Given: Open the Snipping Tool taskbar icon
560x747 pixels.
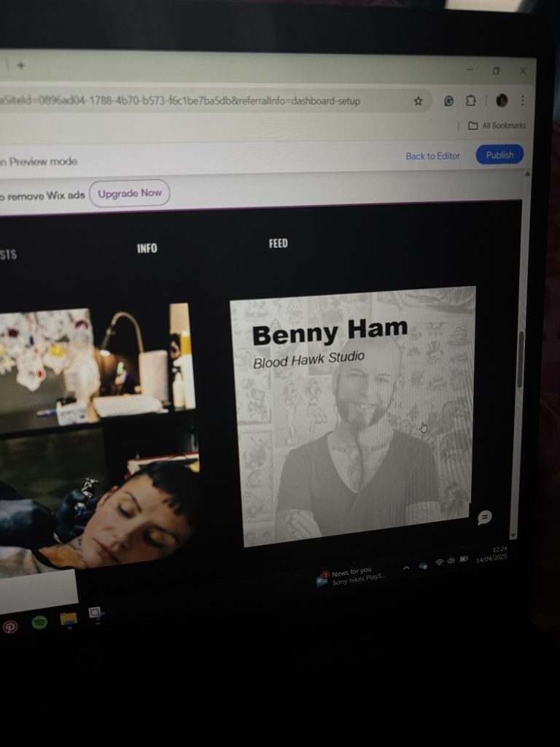Looking at the screenshot, I should pyautogui.click(x=96, y=614).
